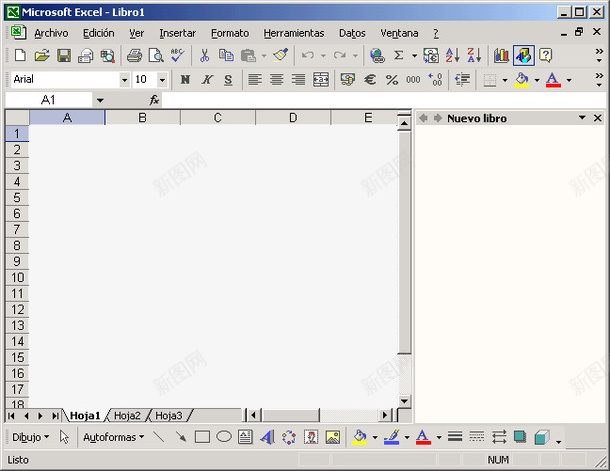
Task: Save the workbook with floppy icon
Action: coord(64,56)
